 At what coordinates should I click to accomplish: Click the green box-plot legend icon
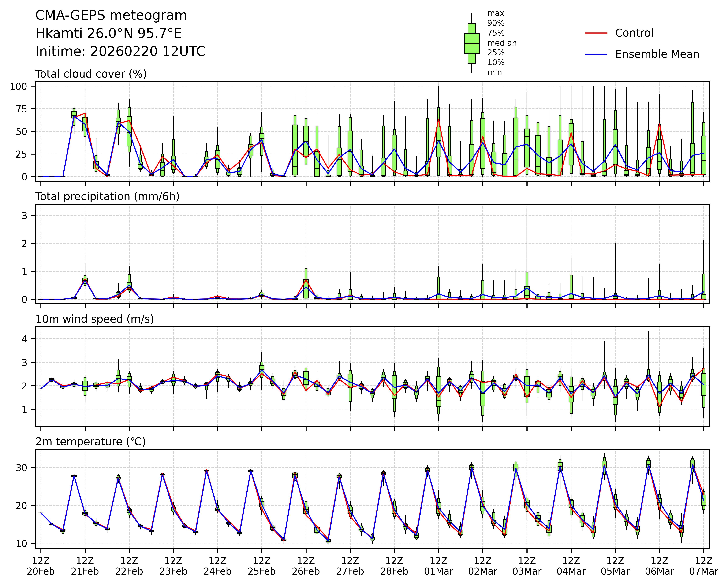tap(472, 43)
